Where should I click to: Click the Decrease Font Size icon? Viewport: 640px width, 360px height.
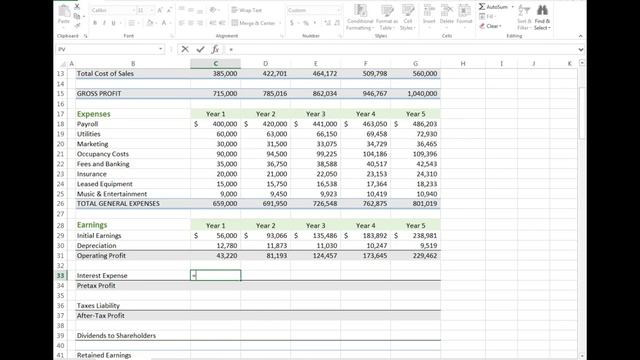click(169, 10)
